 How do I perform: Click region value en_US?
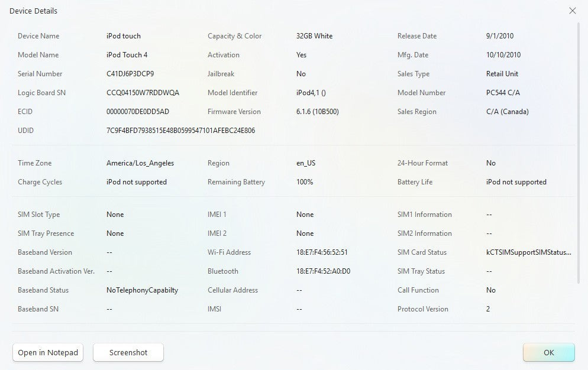click(x=306, y=163)
